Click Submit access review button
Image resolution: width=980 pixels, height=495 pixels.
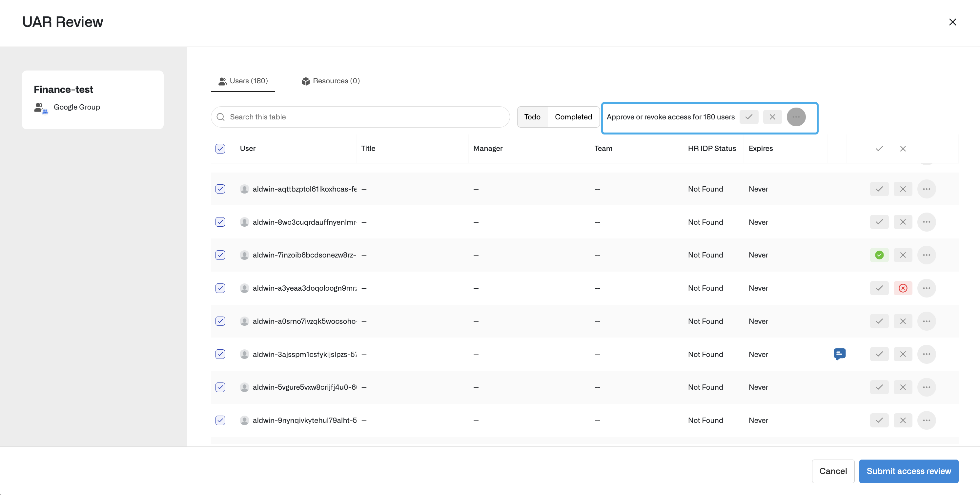tap(908, 471)
